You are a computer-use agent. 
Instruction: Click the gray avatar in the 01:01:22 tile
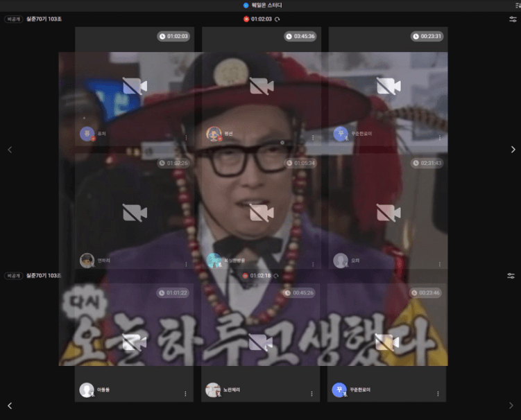pos(87,390)
